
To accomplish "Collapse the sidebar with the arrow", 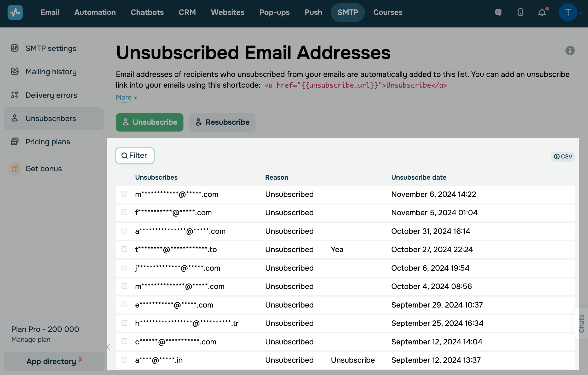I will (x=108, y=347).
